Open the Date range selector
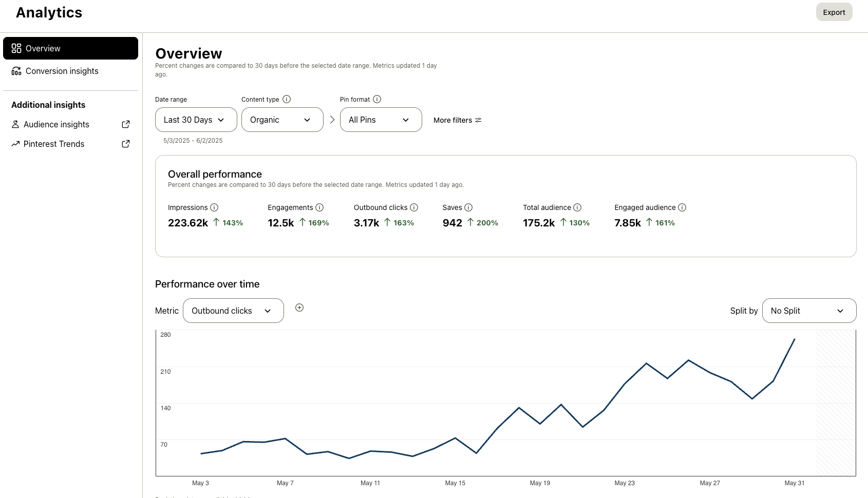868x498 pixels. pyautogui.click(x=196, y=120)
